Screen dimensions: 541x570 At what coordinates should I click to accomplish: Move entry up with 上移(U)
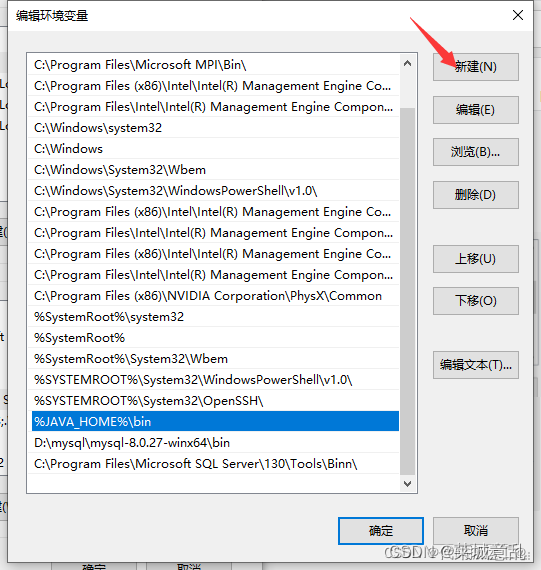[476, 259]
